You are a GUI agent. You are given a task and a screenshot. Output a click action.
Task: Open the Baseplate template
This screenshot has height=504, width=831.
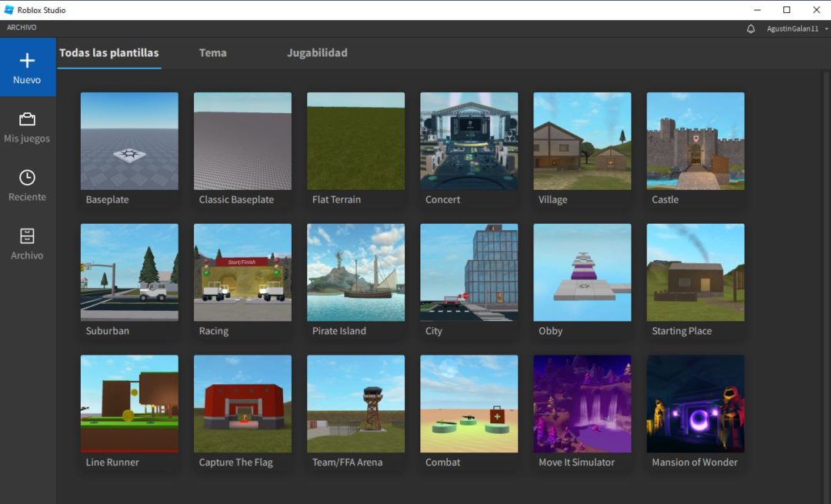point(128,141)
